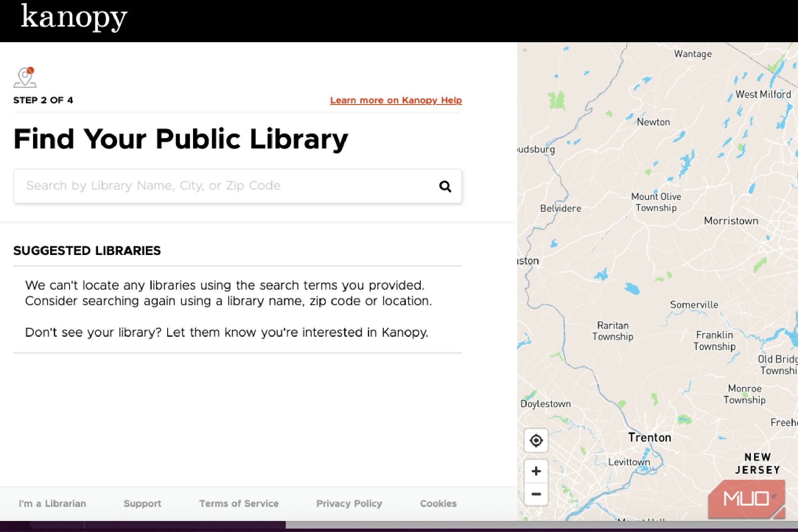Zoom in the map with the plus button
Viewport: 798px width, 532px height.
tap(536, 471)
